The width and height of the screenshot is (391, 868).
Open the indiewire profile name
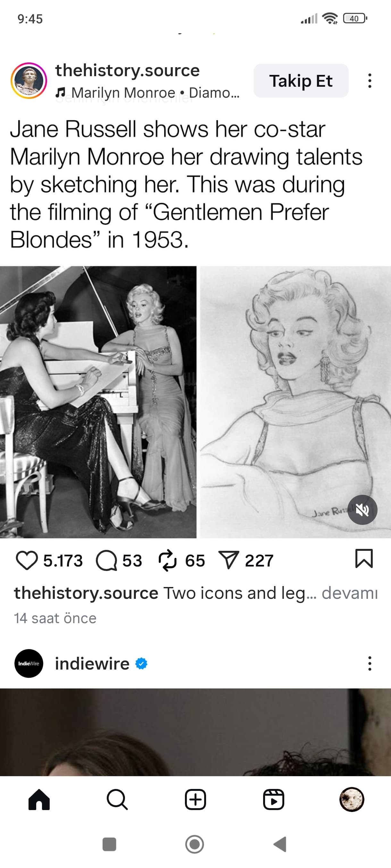pyautogui.click(x=92, y=663)
